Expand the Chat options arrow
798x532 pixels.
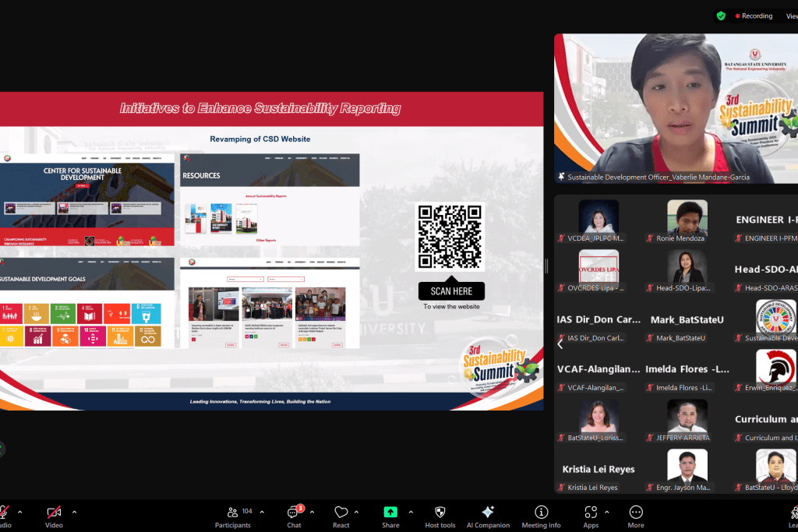[312, 512]
